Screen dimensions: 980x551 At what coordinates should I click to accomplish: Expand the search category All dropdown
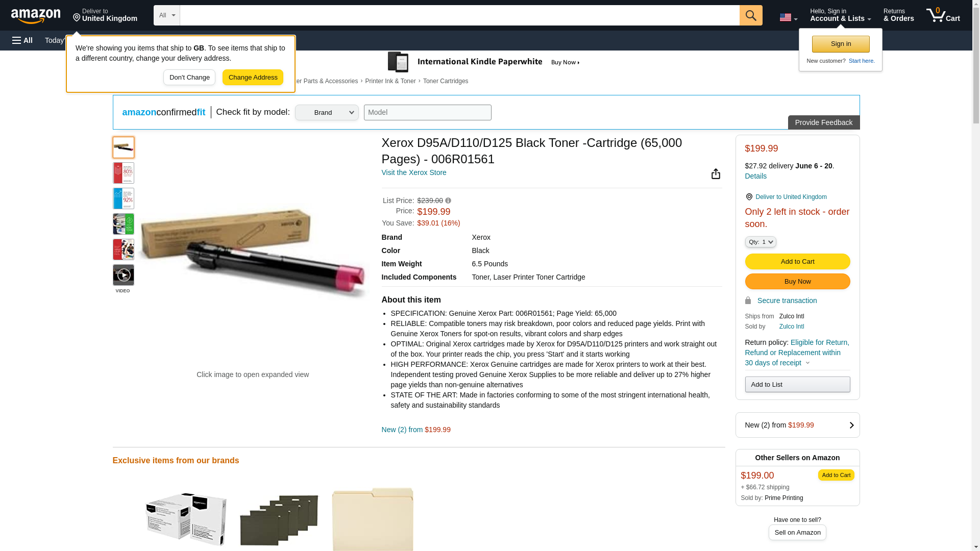pyautogui.click(x=166, y=15)
